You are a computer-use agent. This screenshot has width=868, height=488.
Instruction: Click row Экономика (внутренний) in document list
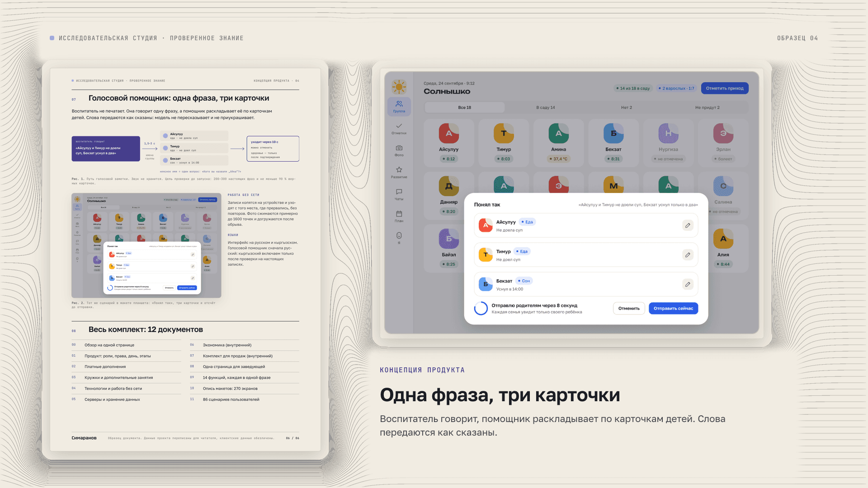(245, 345)
